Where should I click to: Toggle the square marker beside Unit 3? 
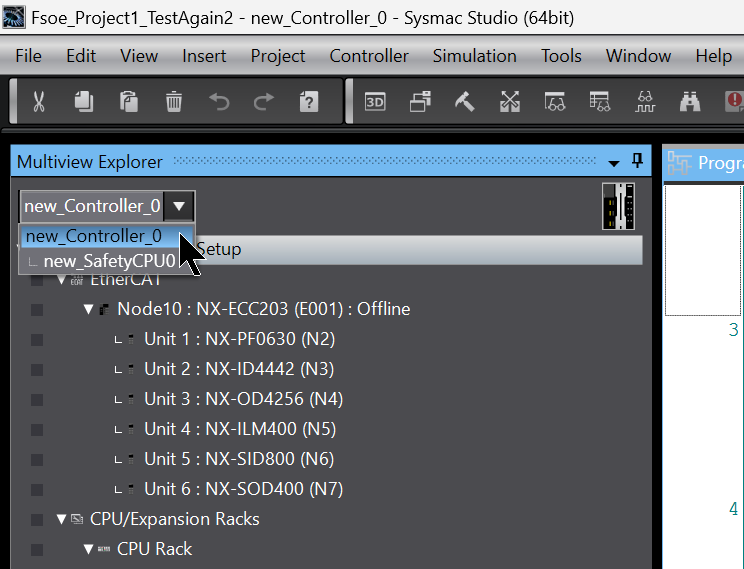(37, 400)
